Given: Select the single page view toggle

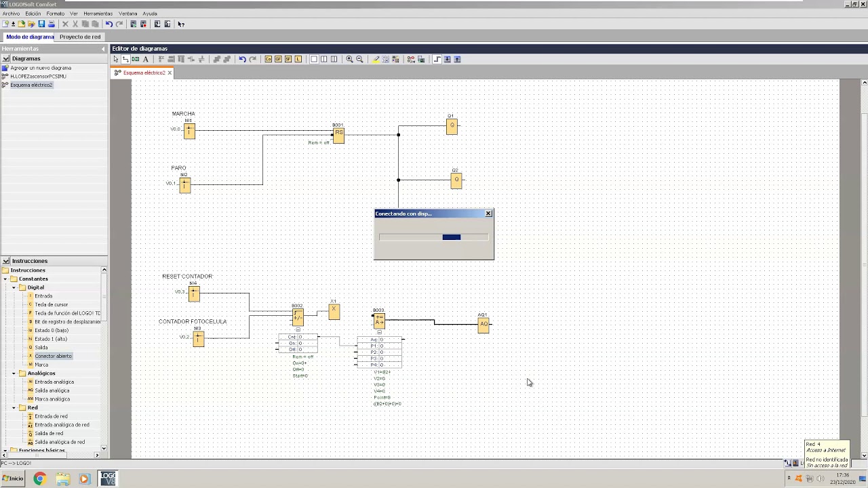Looking at the screenshot, I should tap(313, 59).
